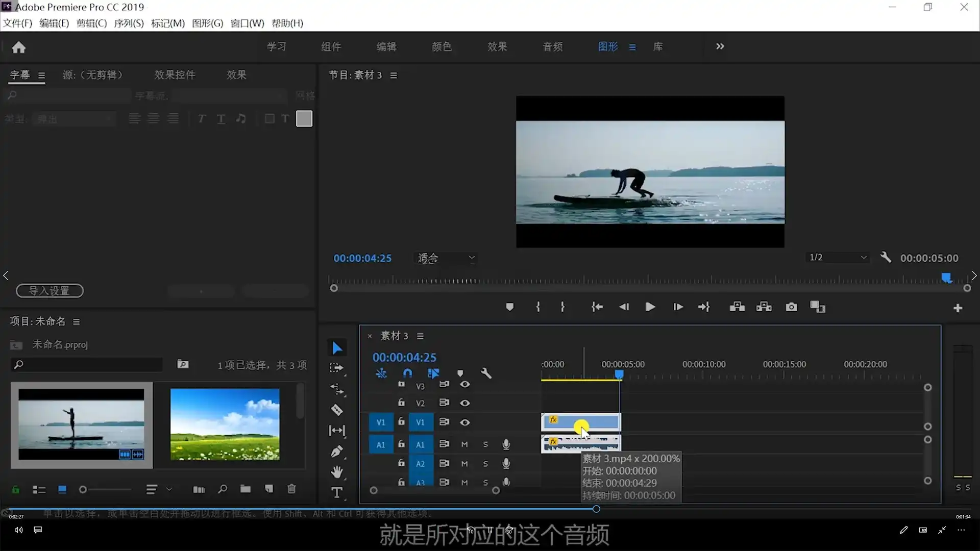The width and height of the screenshot is (980, 551).
Task: Select the Razor tool
Action: 337,410
